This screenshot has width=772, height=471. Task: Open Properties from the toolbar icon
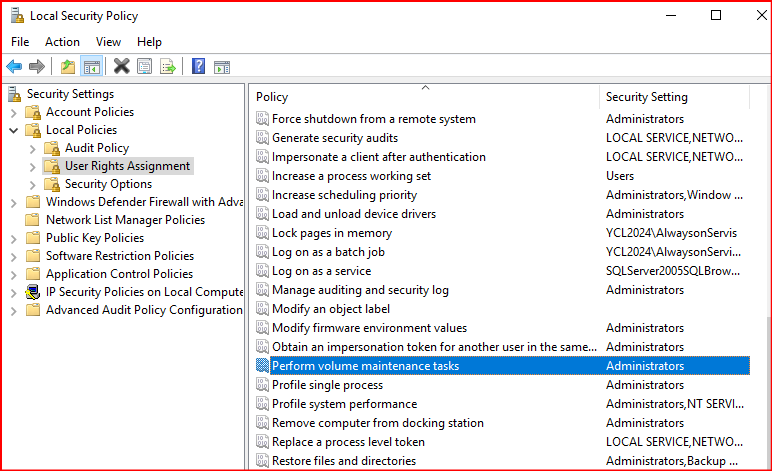(145, 67)
